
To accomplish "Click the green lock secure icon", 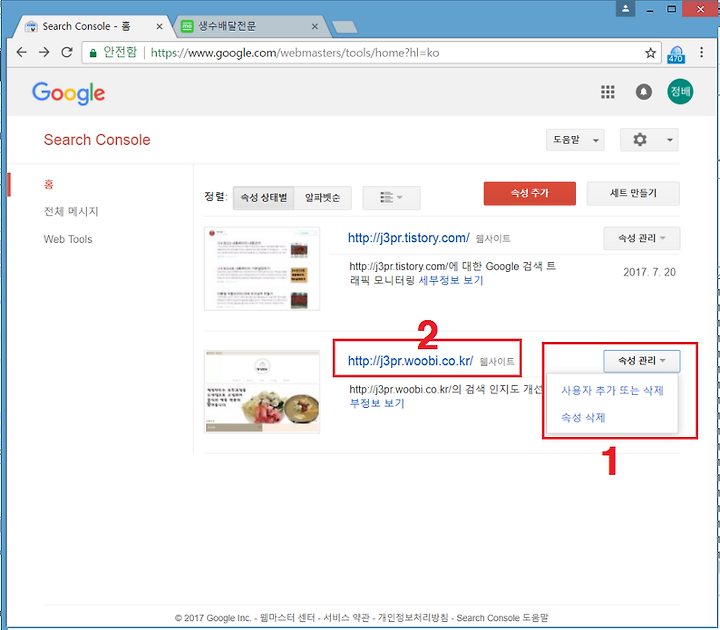I will tap(93, 53).
